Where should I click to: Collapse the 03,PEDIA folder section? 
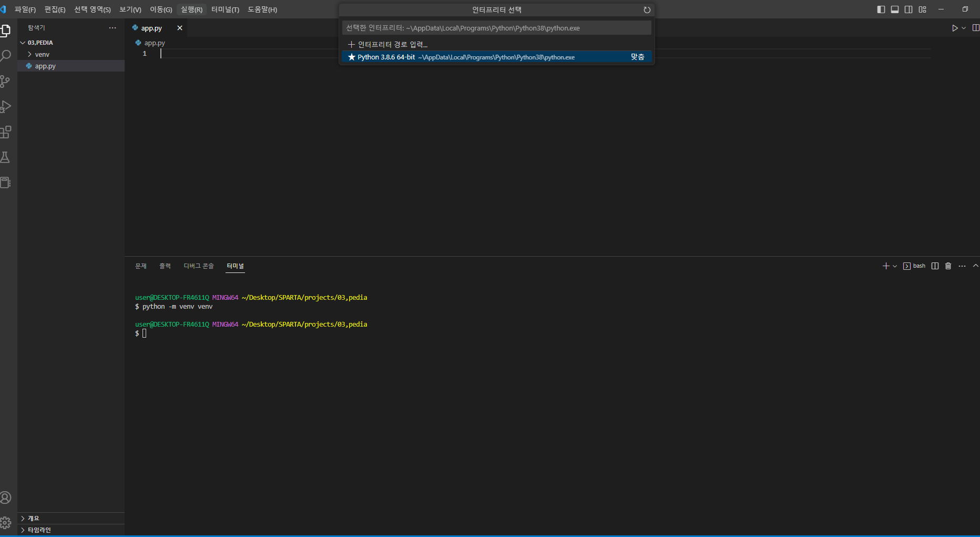[x=71, y=43]
